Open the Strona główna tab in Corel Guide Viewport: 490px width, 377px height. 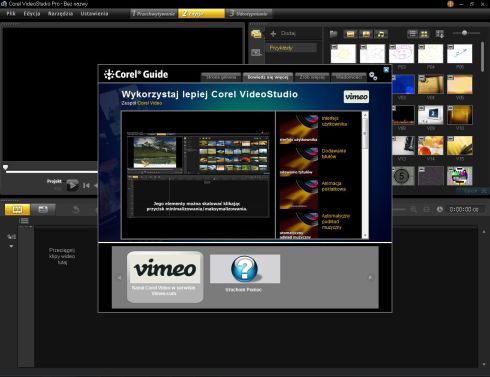click(x=221, y=77)
